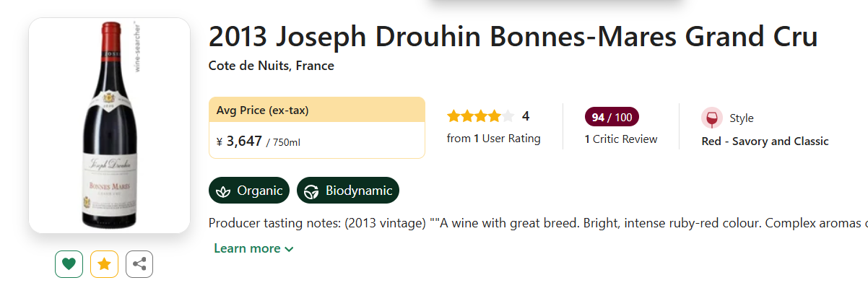
Task: Open the Red - Savory and Classic style link
Action: point(765,141)
